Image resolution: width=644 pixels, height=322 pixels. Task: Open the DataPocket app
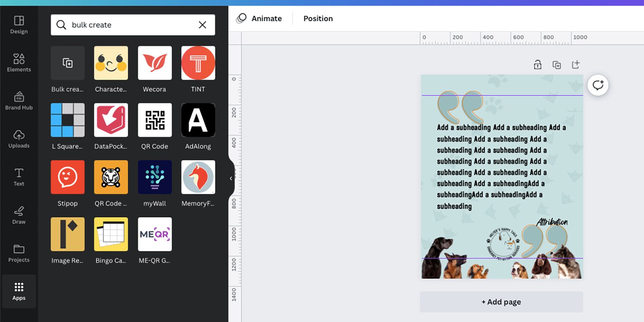pos(111,120)
